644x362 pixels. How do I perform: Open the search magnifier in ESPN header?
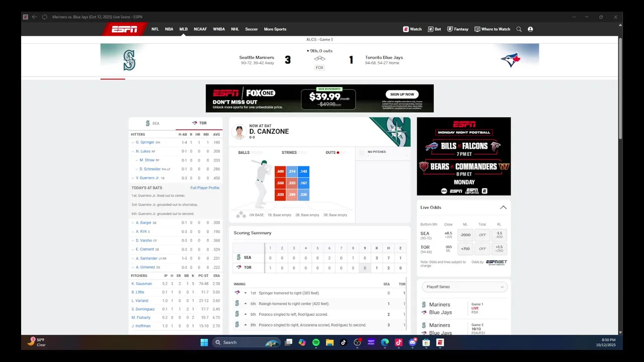click(x=519, y=29)
